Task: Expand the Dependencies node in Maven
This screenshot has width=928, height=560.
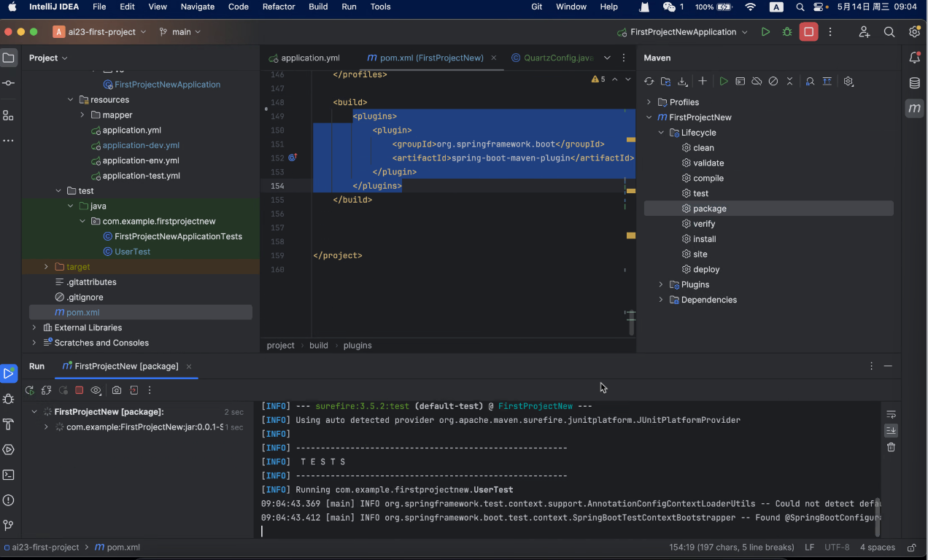Action: tap(661, 300)
